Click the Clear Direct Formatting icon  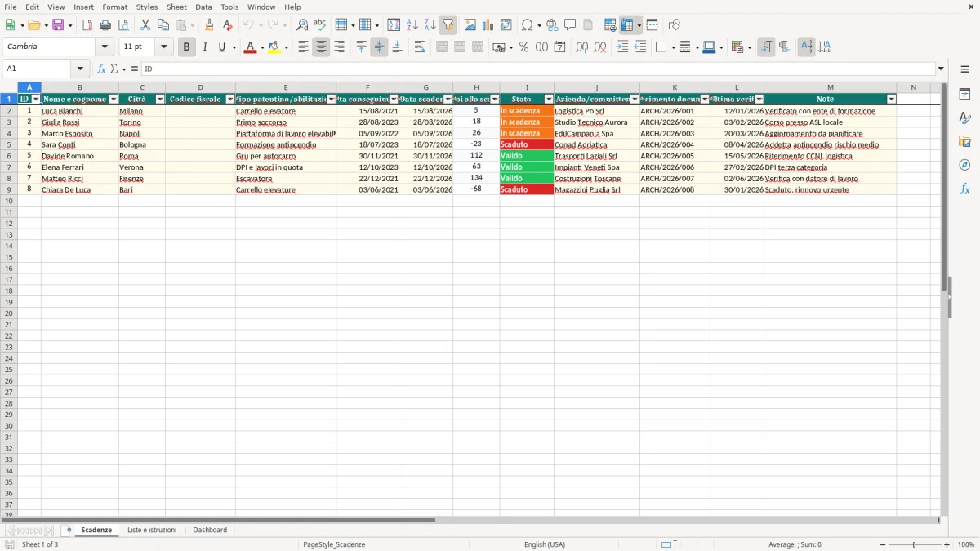click(227, 25)
